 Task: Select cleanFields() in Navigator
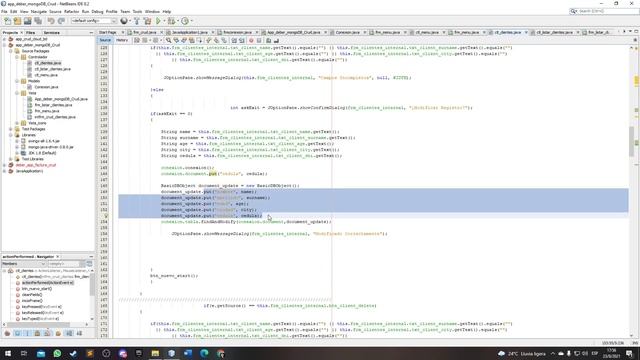(32, 295)
